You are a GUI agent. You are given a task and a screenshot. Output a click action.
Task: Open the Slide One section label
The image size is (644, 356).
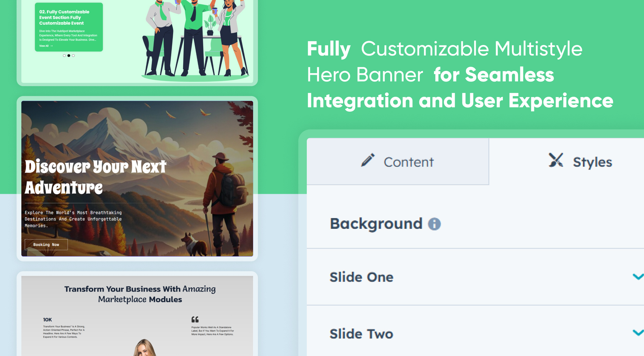click(361, 277)
